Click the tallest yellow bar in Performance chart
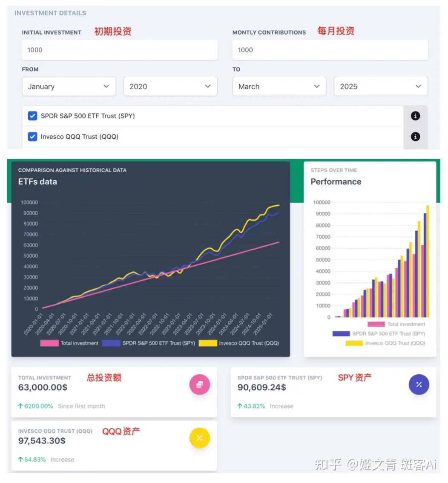This screenshot has width=448, height=483. click(x=428, y=261)
